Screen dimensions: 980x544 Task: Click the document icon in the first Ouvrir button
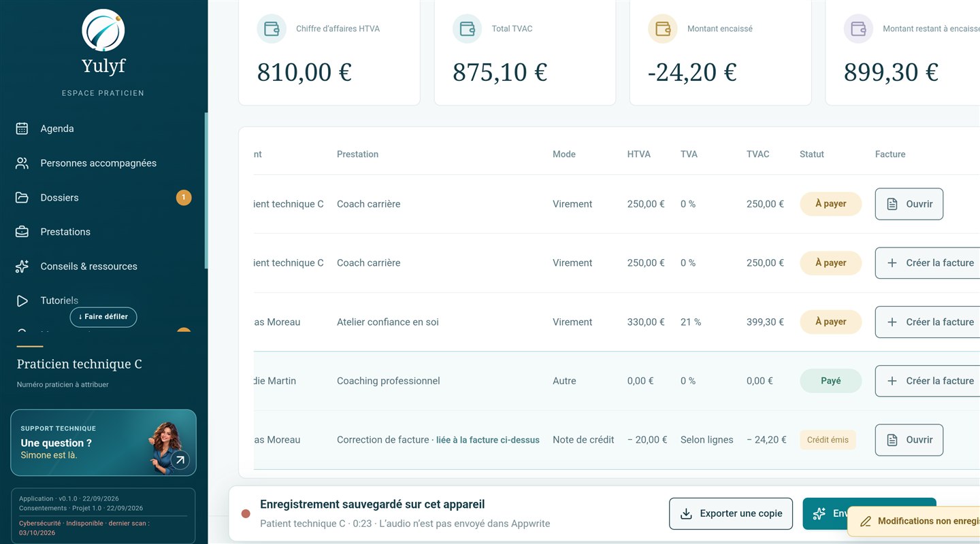click(892, 204)
